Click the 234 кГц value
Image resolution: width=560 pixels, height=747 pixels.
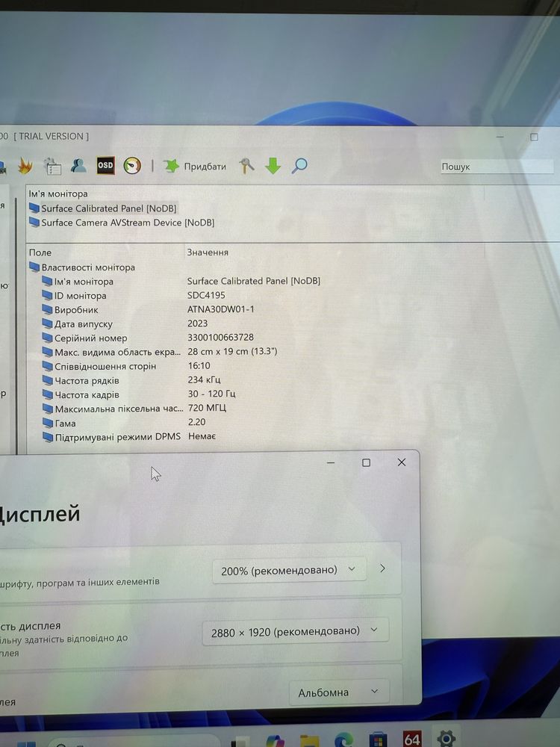click(205, 379)
